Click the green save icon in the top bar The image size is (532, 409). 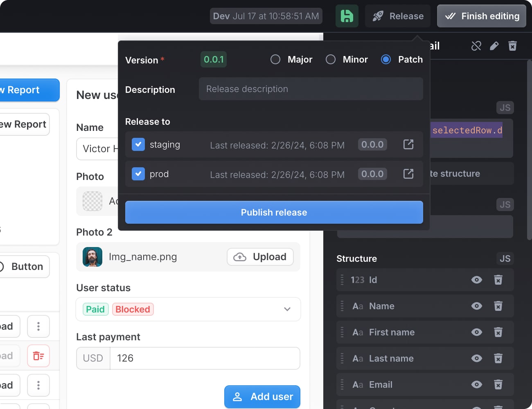(347, 16)
